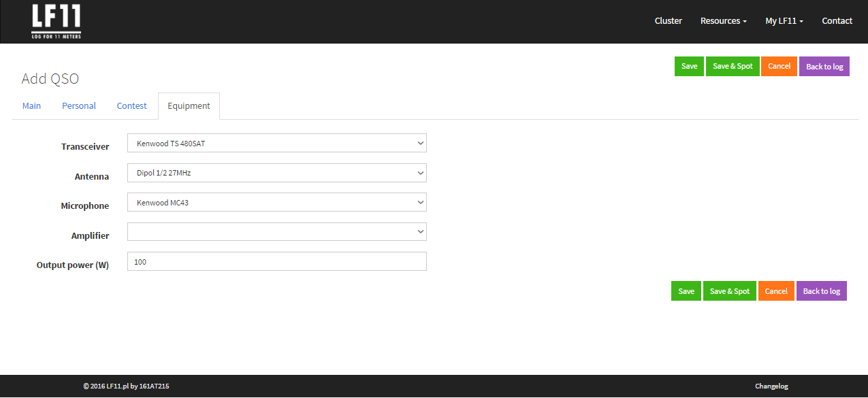Open the Cluster page in navbar
Screen dimensions: 868x398
tap(668, 21)
